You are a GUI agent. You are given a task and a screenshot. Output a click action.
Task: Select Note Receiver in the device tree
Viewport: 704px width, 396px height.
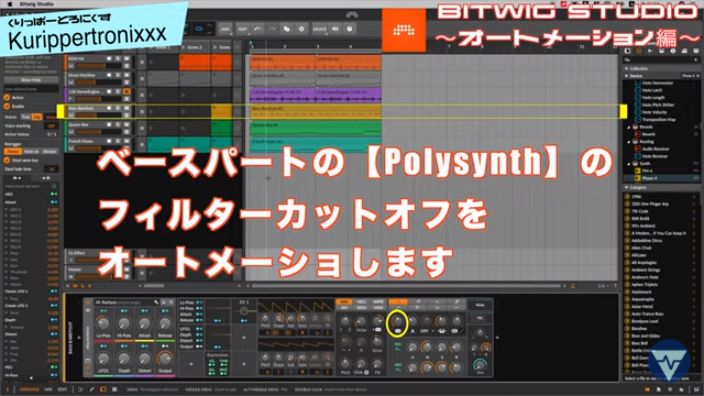tap(655, 156)
